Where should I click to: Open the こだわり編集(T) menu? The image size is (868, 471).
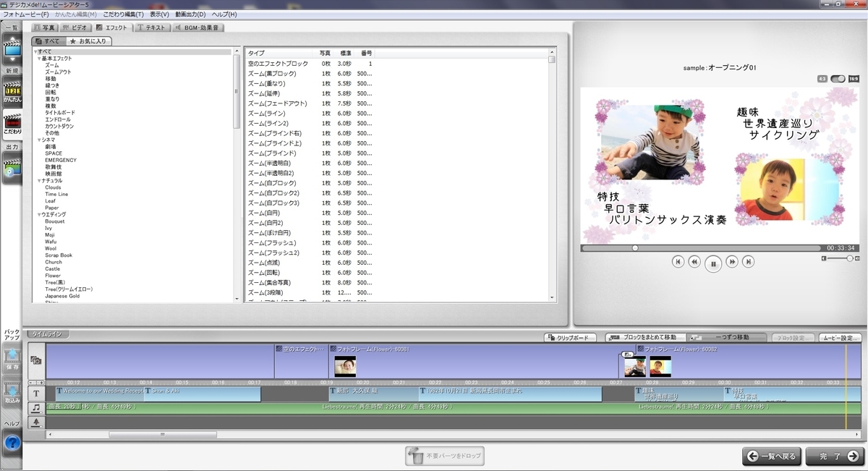[123, 14]
